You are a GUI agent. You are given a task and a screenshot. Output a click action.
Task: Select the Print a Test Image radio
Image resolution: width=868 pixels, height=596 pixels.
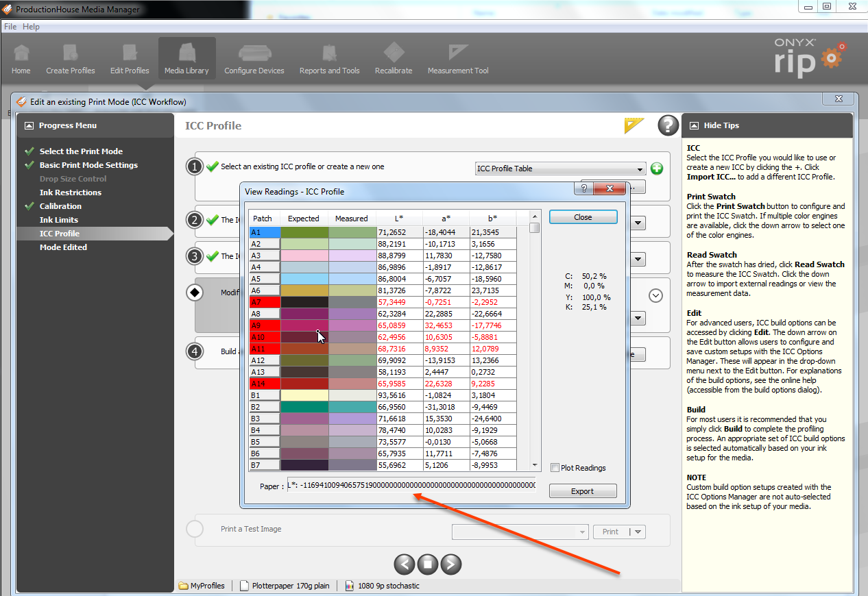[x=195, y=529]
